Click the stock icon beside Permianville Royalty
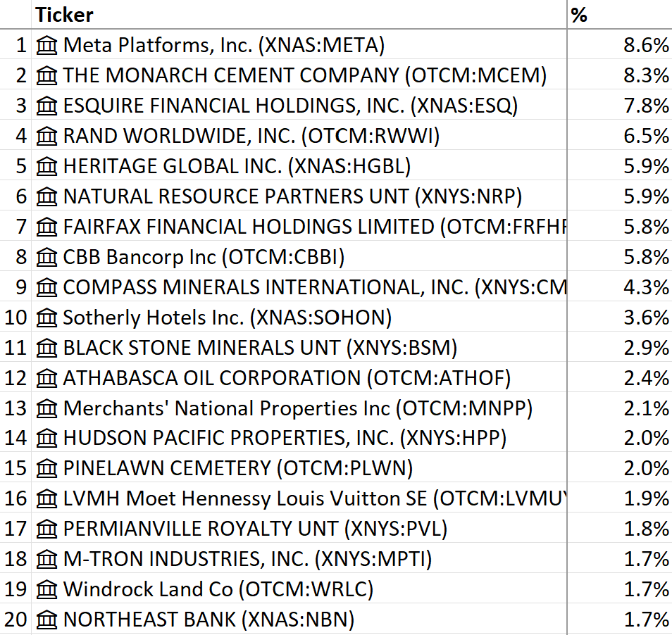Viewport: 672px width, 635px height. point(46,529)
